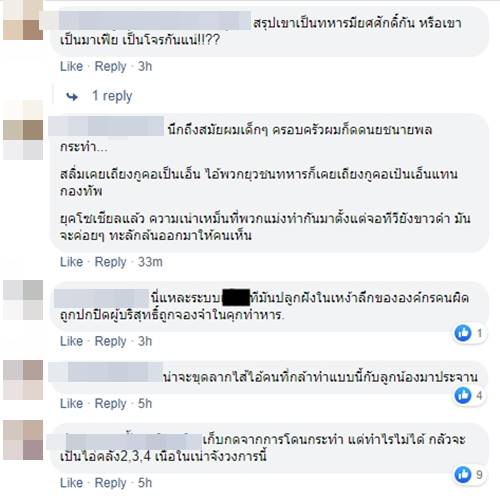Click the thumbs-up reaction icon showing 1

click(x=463, y=333)
